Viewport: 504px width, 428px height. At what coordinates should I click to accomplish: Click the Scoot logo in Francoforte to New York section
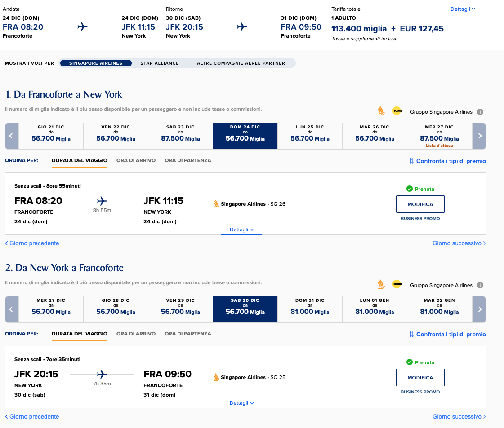(397, 111)
